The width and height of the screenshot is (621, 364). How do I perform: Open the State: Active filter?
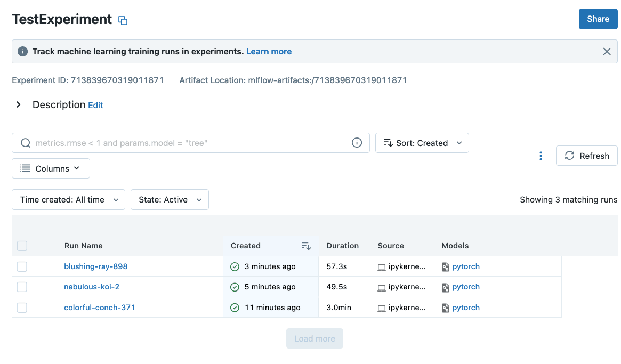(170, 200)
